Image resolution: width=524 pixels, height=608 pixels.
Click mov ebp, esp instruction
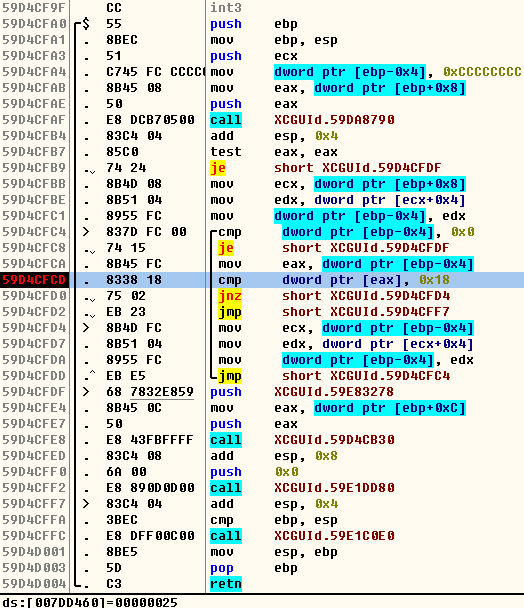(x=274, y=40)
